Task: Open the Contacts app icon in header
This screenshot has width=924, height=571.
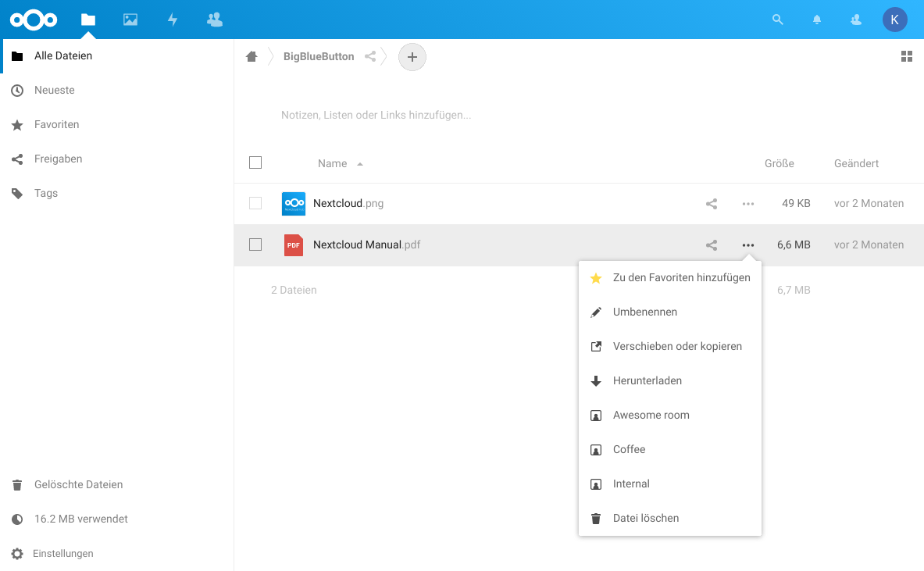Action: pos(215,20)
